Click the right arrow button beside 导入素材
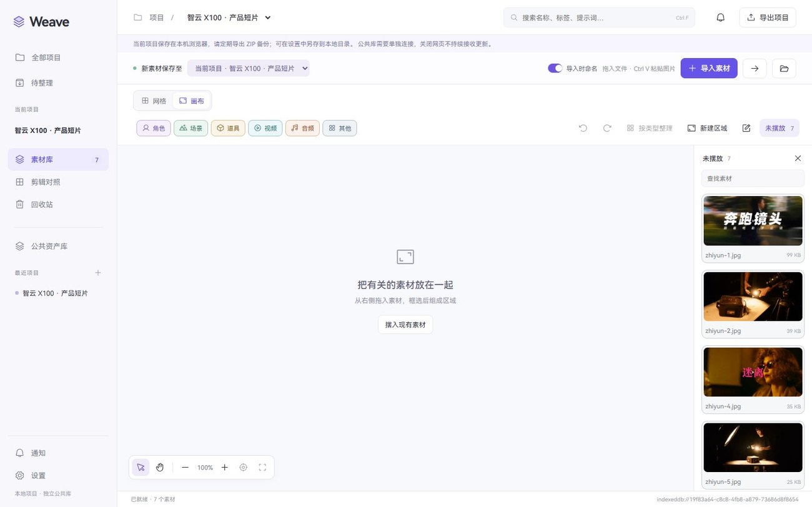Screen dimensions: 812x507 (x=755, y=68)
